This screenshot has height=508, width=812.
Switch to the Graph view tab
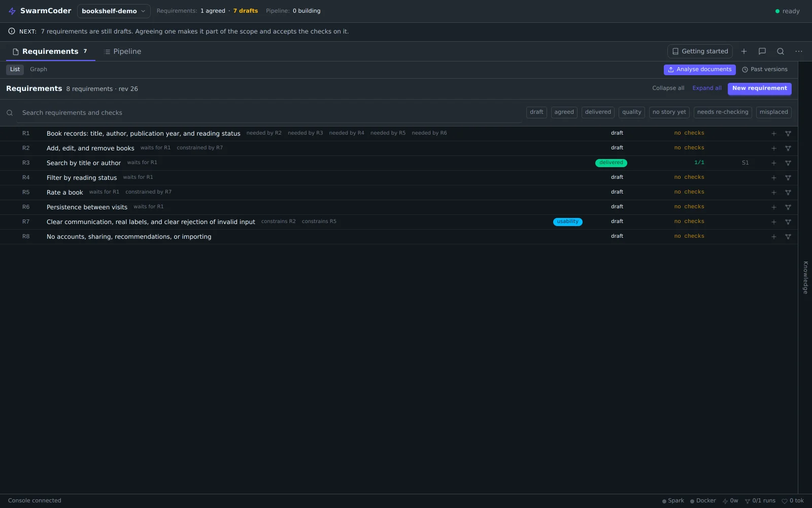click(39, 70)
